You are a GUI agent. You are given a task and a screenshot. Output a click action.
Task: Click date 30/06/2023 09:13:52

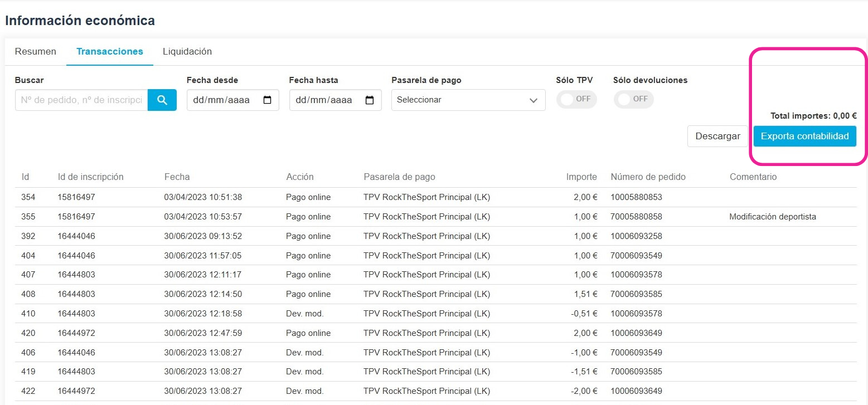tap(203, 236)
